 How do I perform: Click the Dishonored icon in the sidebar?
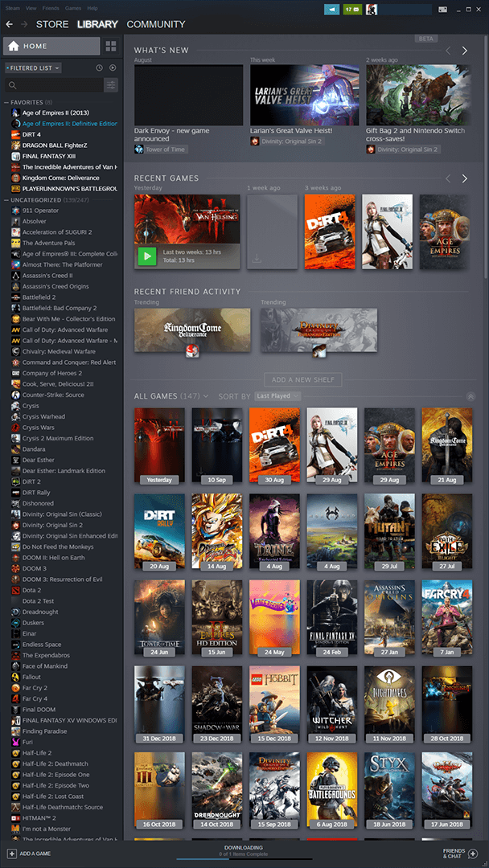(x=16, y=503)
